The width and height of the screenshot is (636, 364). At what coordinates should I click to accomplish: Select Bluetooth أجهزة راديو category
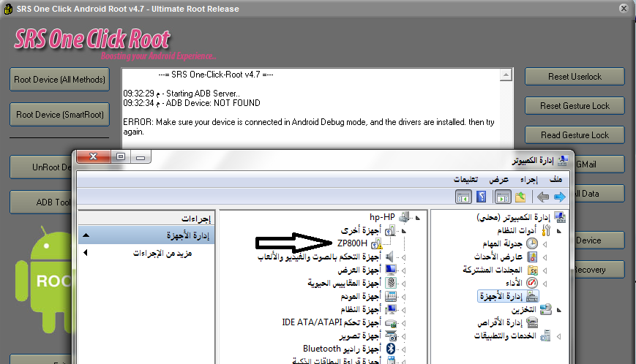click(342, 349)
